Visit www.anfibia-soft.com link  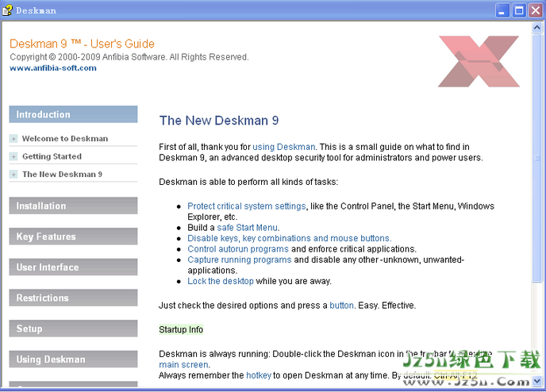[x=53, y=68]
